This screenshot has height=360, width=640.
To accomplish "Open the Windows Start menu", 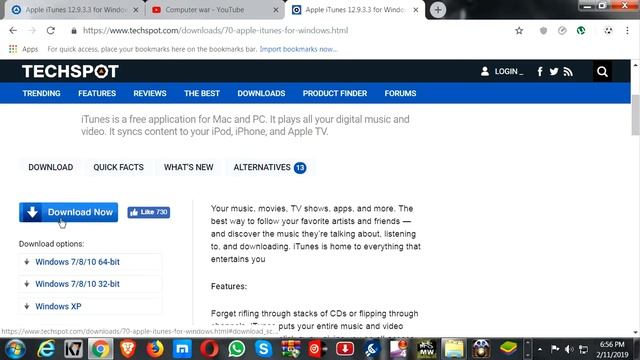I will 16,349.
